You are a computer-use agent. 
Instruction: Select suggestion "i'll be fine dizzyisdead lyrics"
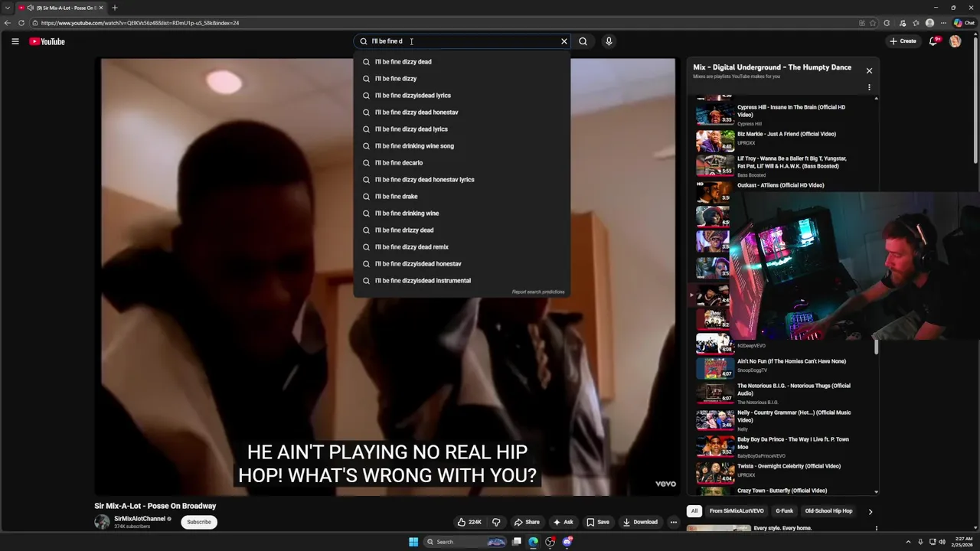(x=462, y=96)
